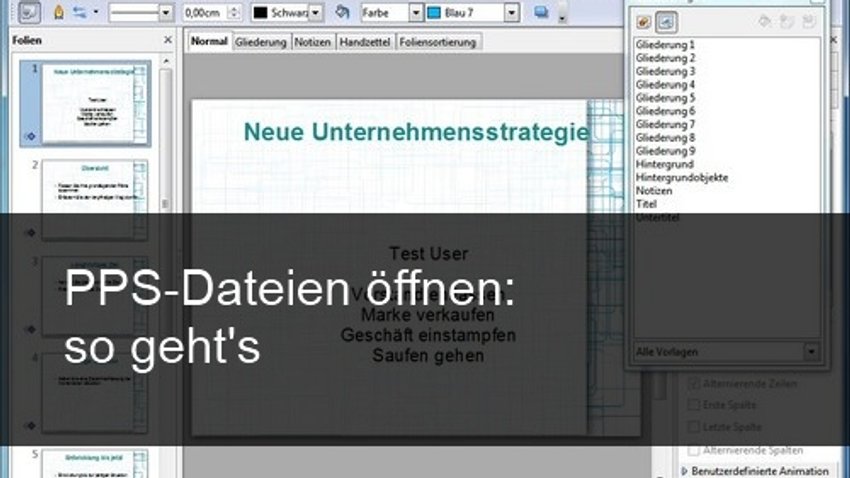Select the Untertitel style
This screenshot has height=478, width=850.
tap(658, 217)
